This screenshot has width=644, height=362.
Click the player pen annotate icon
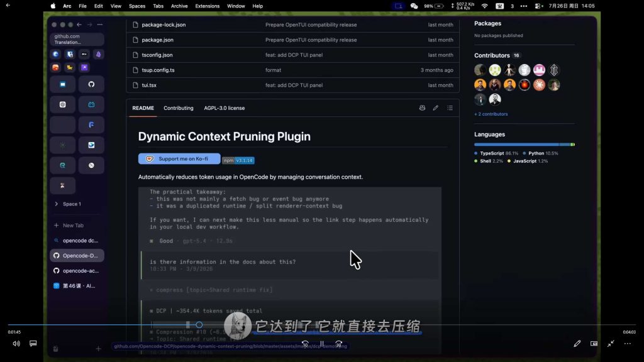click(x=577, y=344)
